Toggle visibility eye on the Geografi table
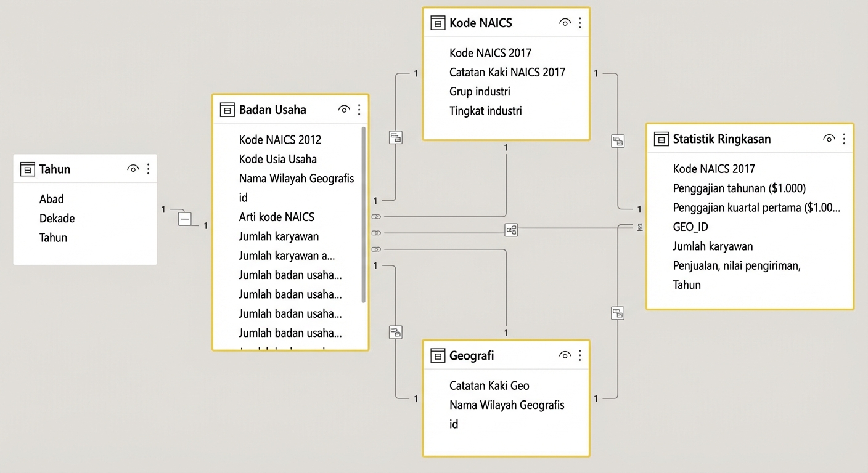868x473 pixels. coord(565,355)
